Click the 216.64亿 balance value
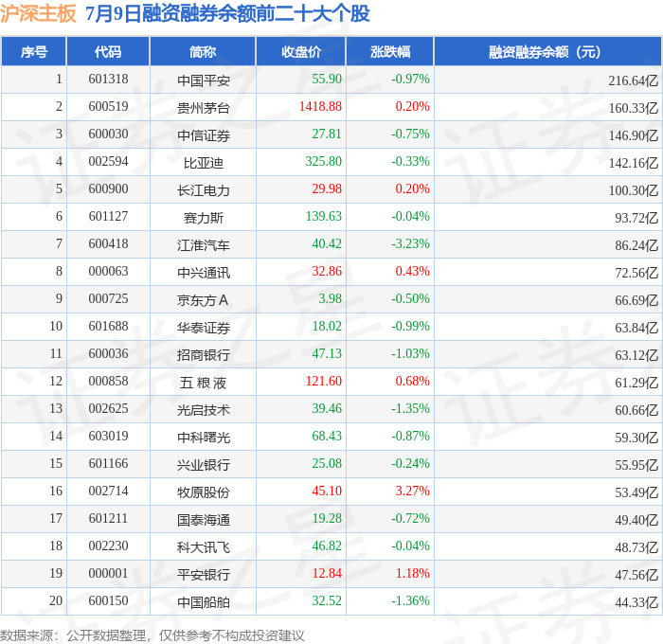Screen dimensions: 663x644 (x=634, y=80)
